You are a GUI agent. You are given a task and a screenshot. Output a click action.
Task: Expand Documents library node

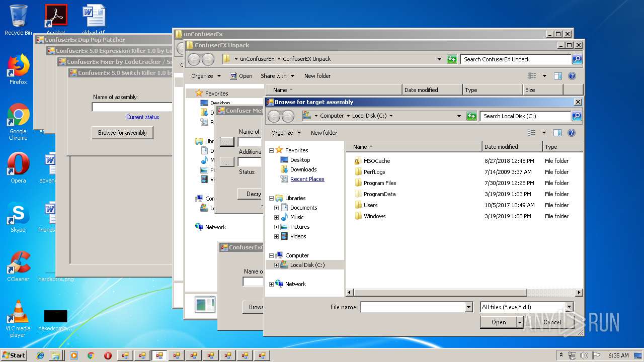click(x=276, y=208)
